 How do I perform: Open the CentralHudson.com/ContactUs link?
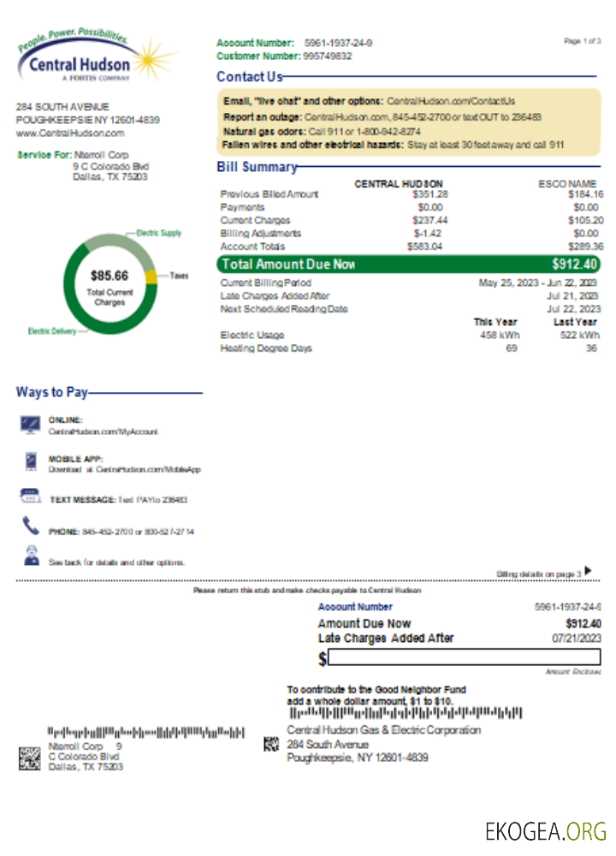tap(451, 101)
